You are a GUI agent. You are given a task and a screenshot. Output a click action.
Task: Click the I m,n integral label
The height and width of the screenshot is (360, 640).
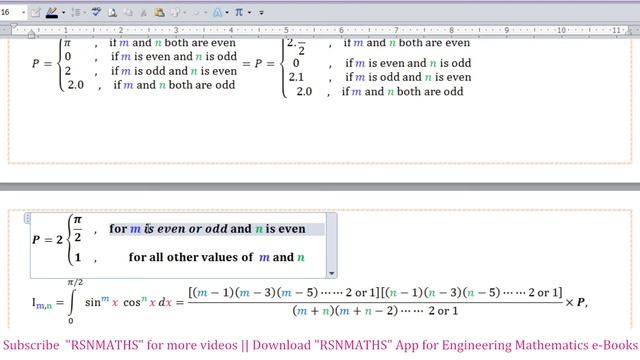(42, 303)
